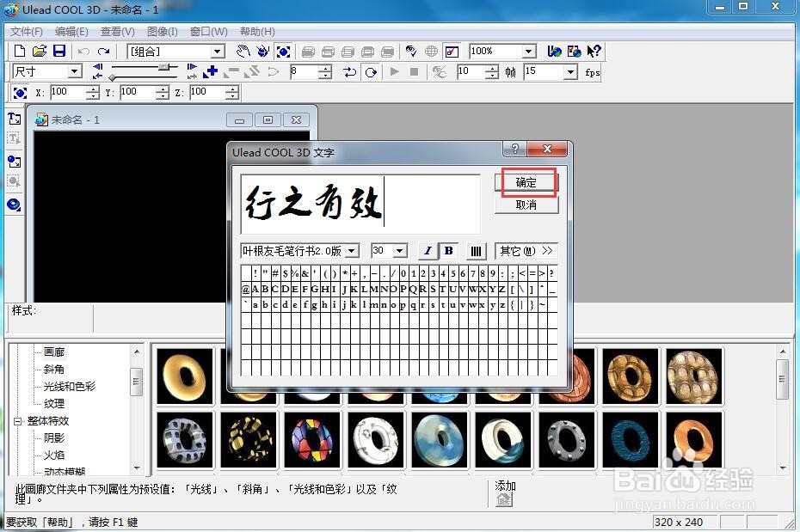Viewport: 800px width, 532px height.
Task: Select 光线和色彩 in the tree
Action: pyautogui.click(x=70, y=386)
